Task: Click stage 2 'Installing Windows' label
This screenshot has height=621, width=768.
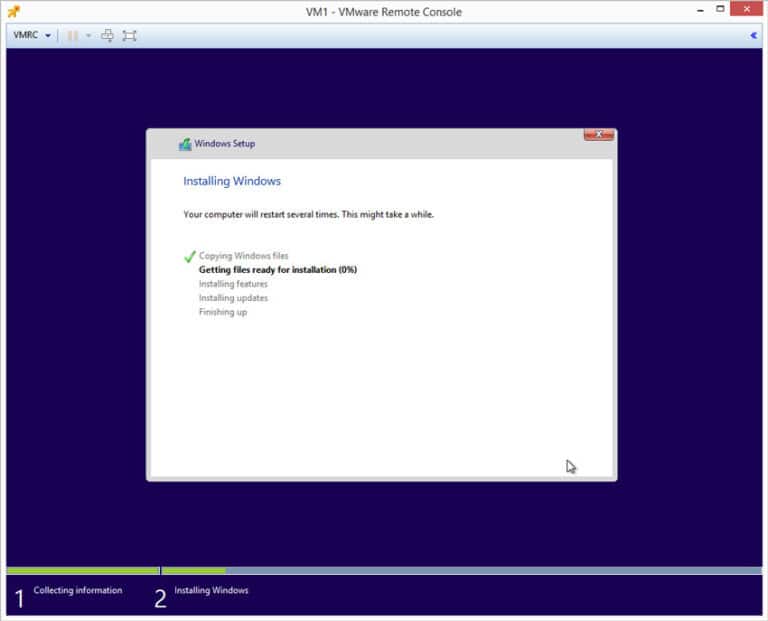Action: (211, 591)
